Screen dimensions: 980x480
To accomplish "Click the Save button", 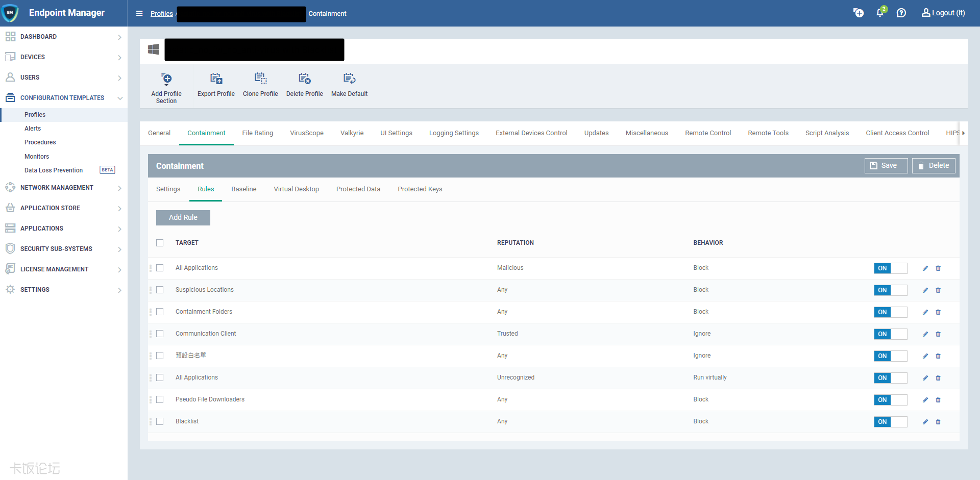I will [886, 166].
